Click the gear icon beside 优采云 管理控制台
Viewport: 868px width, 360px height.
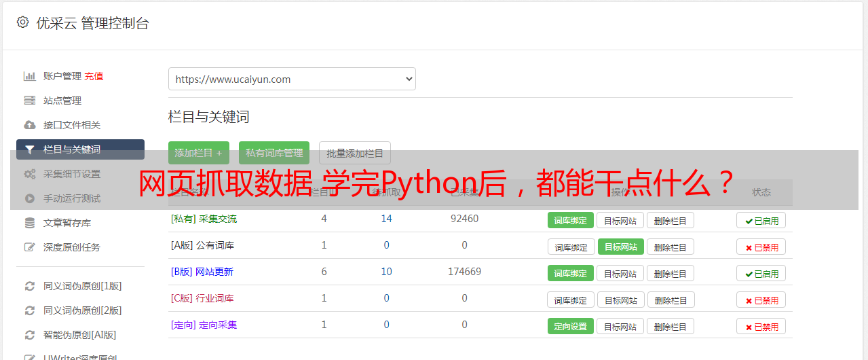pyautogui.click(x=22, y=22)
